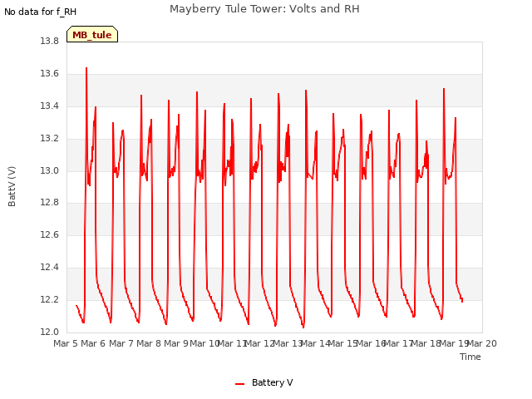Click the BattV (V) axis label
The width and height of the screenshot is (532, 399).
coord(12,186)
